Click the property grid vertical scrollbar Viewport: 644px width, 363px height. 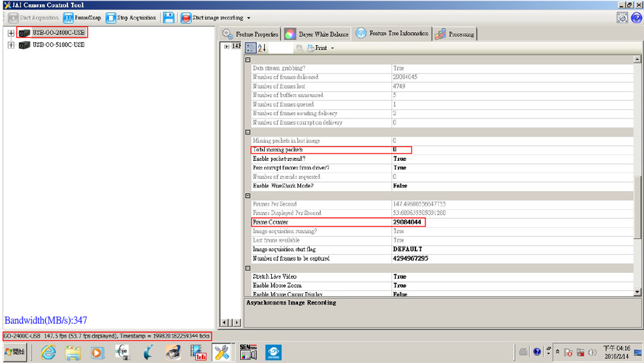coord(638,193)
